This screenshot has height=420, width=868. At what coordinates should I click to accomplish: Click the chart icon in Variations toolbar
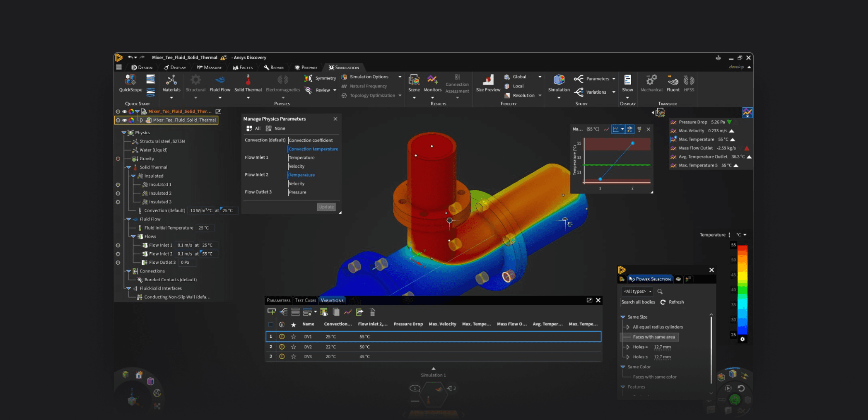tap(348, 312)
